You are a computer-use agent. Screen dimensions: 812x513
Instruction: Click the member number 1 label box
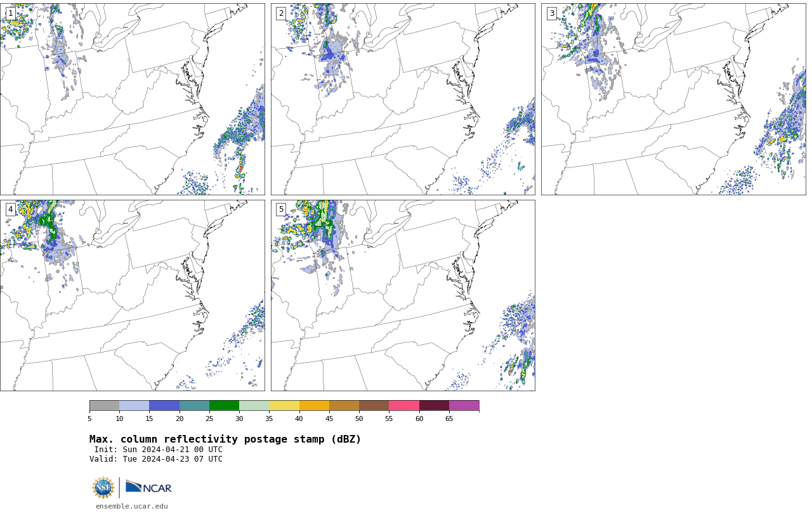(x=10, y=13)
